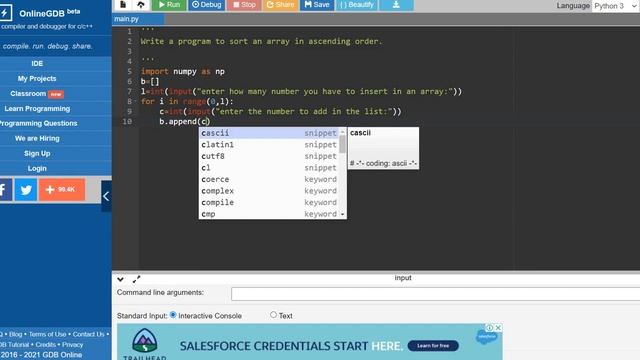Open My Projects in sidebar
This screenshot has width=640, height=360.
point(37,78)
